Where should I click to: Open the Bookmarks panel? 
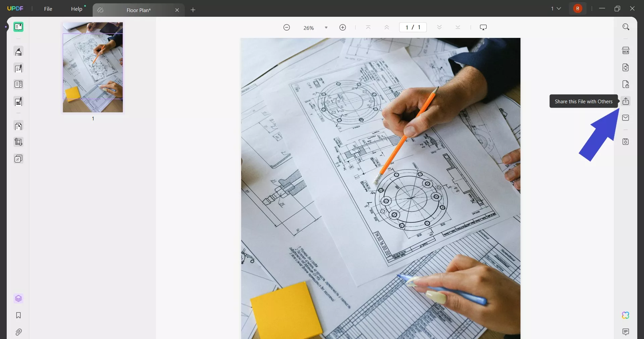[18, 315]
